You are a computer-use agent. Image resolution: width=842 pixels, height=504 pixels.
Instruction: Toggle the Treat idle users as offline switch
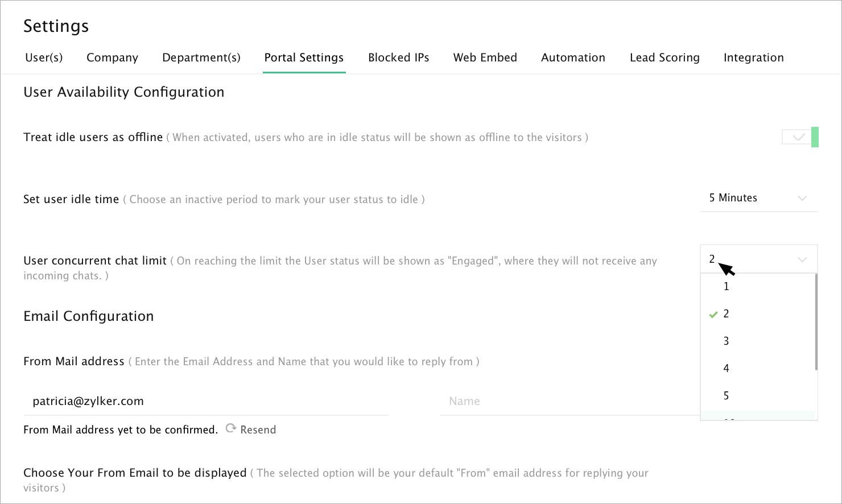(x=800, y=137)
